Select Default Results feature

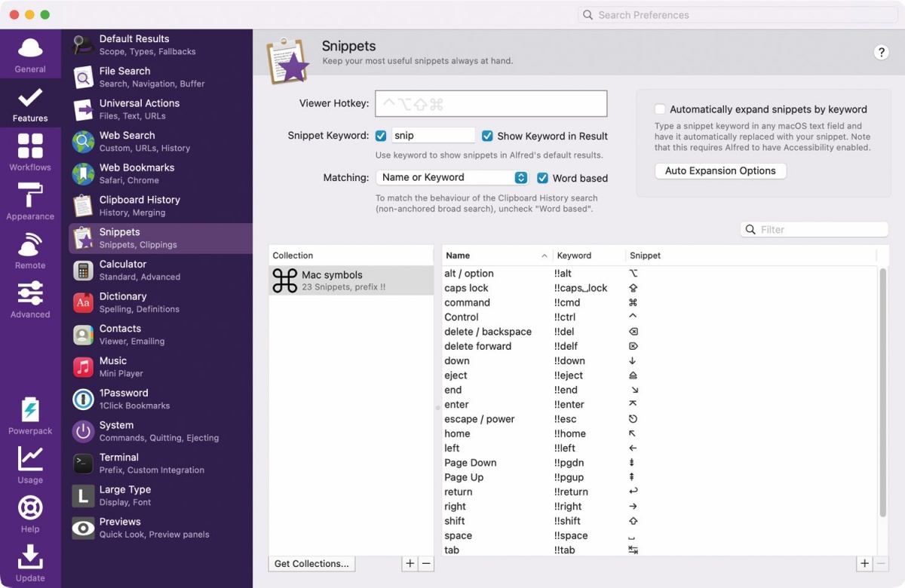(161, 45)
